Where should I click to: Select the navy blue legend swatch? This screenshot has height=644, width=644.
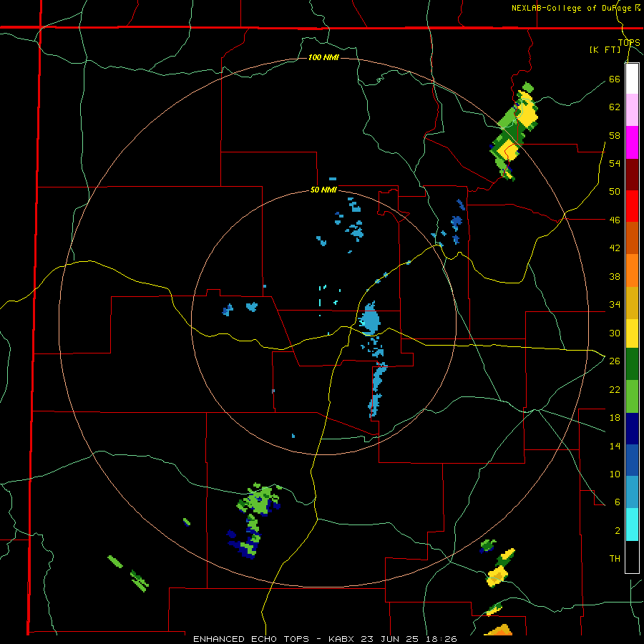pos(632,429)
